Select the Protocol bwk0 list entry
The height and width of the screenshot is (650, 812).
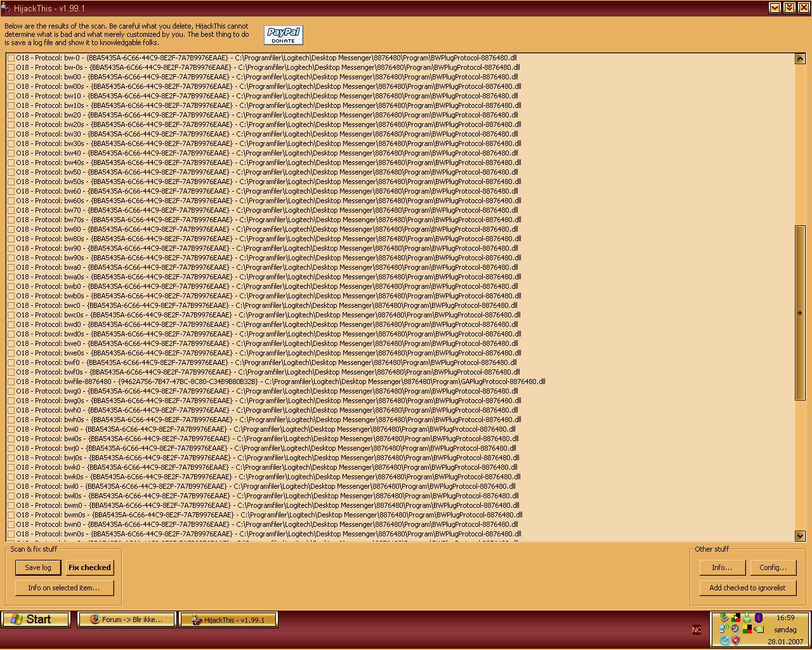pyautogui.click(x=266, y=467)
